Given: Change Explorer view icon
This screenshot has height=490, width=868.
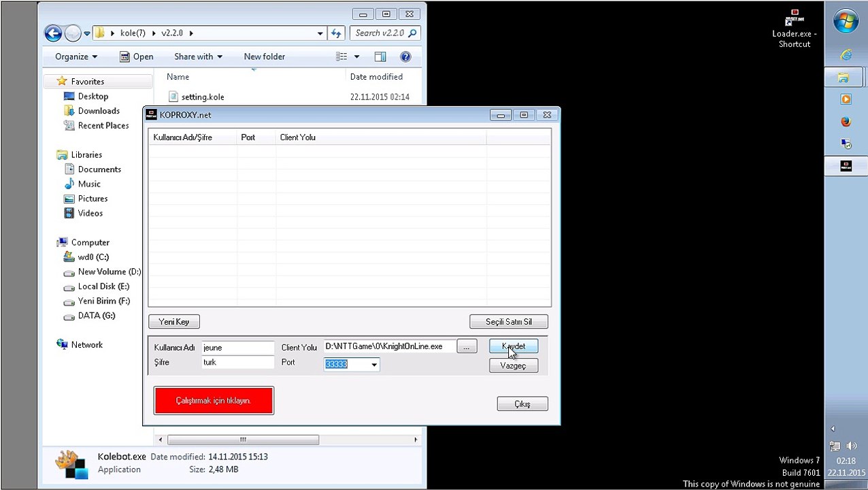Looking at the screenshot, I should tap(341, 56).
